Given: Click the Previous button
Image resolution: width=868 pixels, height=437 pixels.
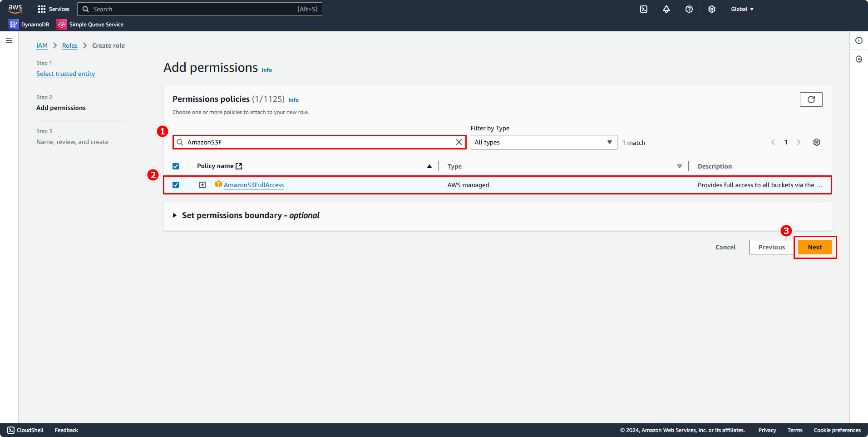Looking at the screenshot, I should (772, 247).
